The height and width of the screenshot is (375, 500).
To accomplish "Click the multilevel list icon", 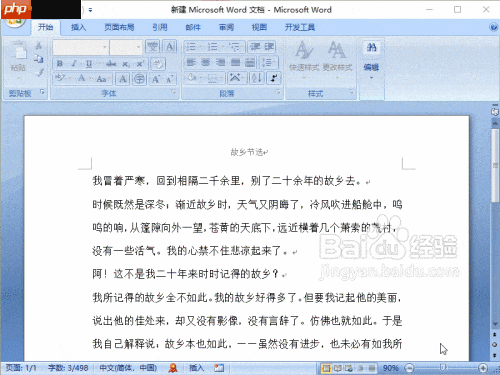I will click(234, 47).
